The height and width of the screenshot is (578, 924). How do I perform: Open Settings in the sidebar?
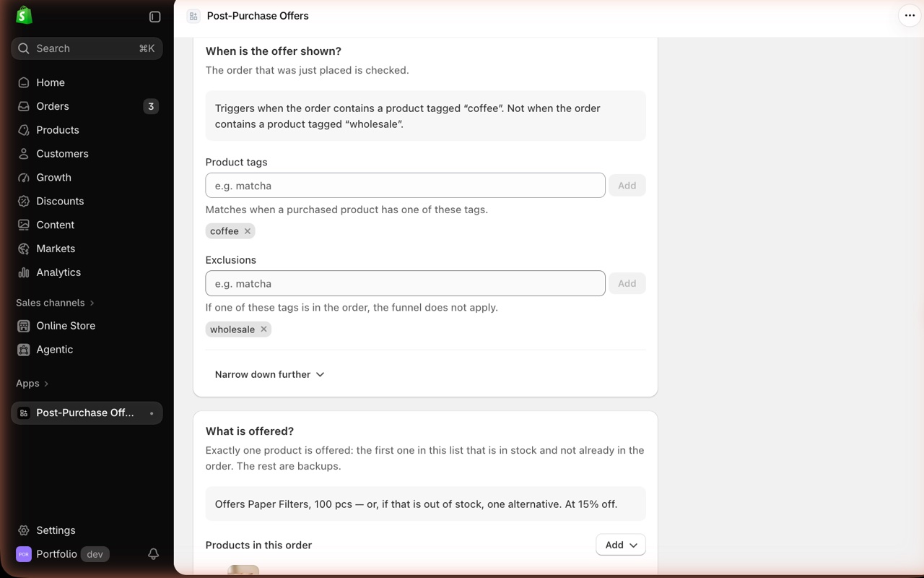pos(87,530)
